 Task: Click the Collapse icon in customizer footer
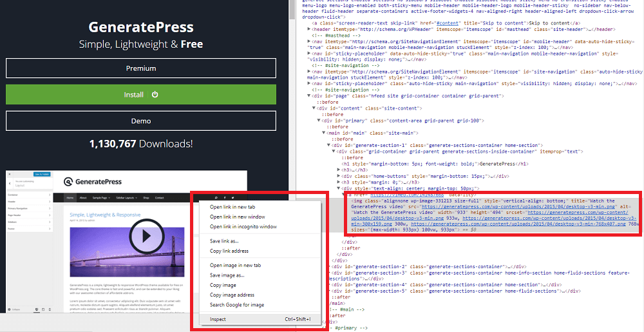pos(9,309)
